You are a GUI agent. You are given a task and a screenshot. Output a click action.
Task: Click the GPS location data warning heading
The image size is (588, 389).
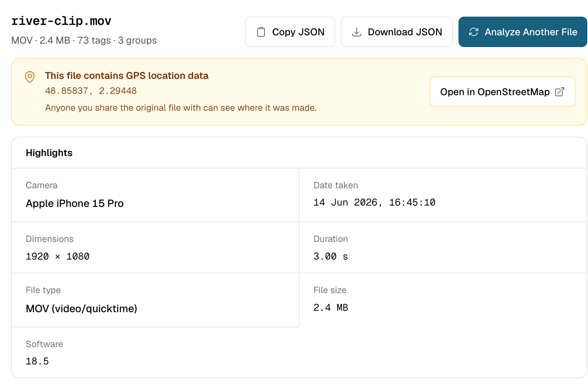pyautogui.click(x=127, y=76)
